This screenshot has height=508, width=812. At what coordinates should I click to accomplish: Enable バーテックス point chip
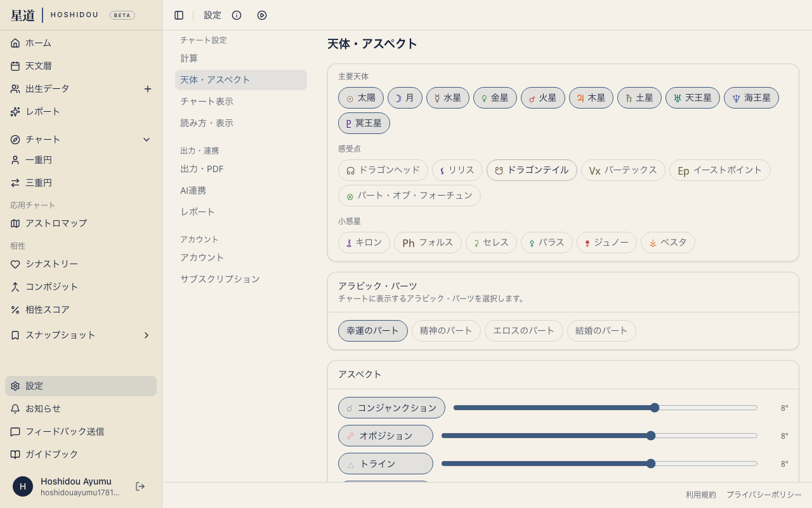[623, 170]
